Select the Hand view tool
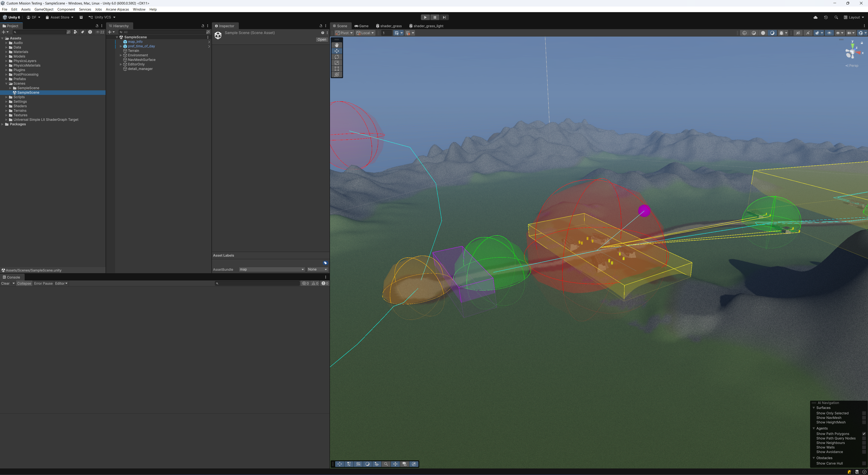The width and height of the screenshot is (868, 475). tap(336, 45)
